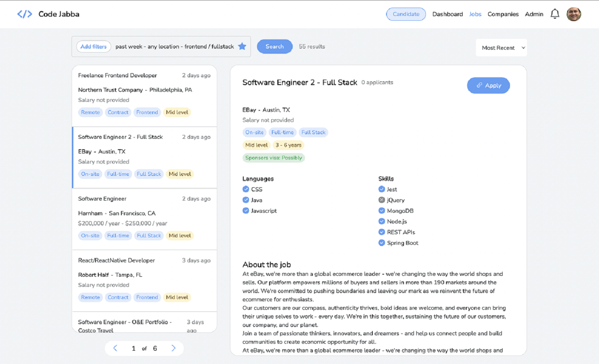Open the notifications bell
599x364 pixels.
[x=554, y=14]
